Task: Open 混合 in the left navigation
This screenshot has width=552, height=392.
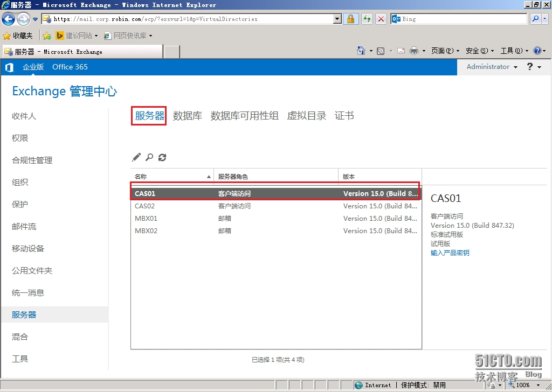Action: coord(20,337)
